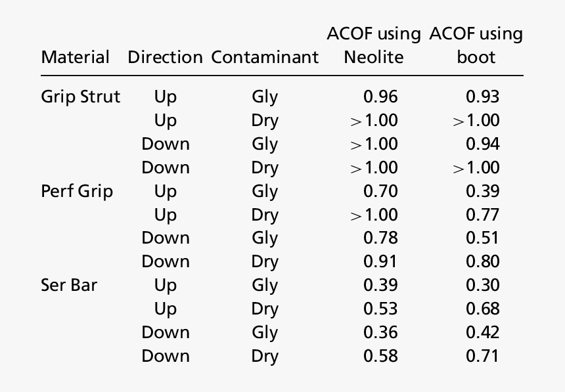Click the 0.70 Neolite value
Screen dimensions: 565x392
380,191
